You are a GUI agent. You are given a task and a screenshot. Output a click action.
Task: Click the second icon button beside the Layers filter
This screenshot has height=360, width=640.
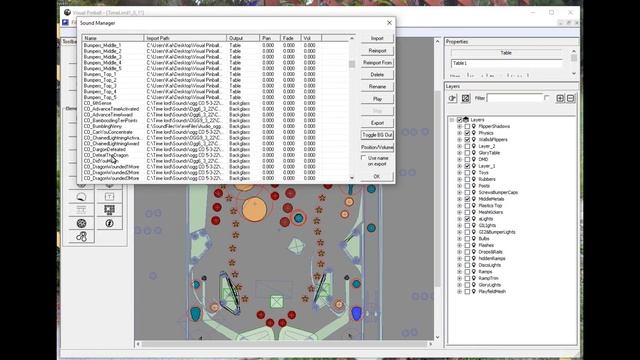[466, 98]
